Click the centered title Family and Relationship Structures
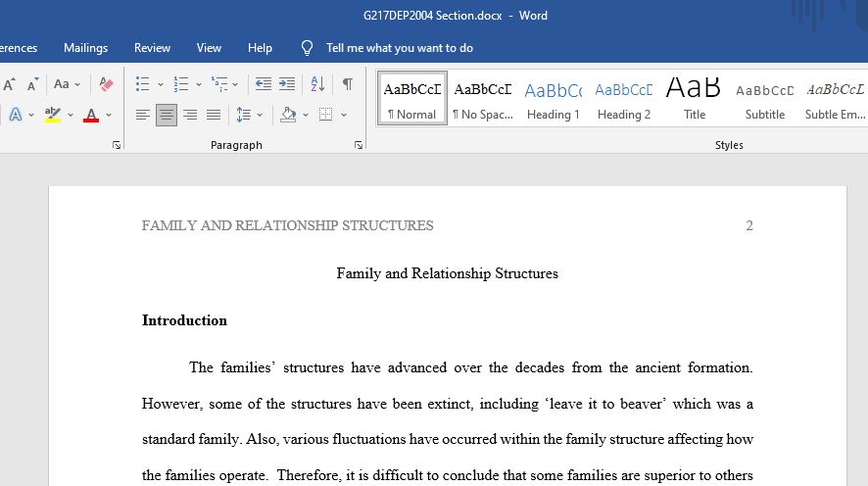868x486 pixels. coord(448,273)
